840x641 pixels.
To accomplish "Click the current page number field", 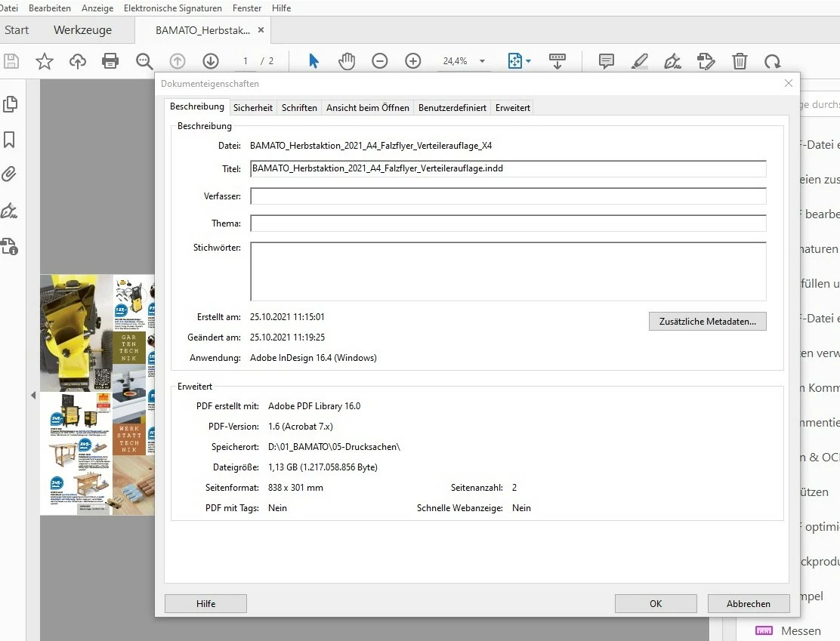I will click(246, 61).
